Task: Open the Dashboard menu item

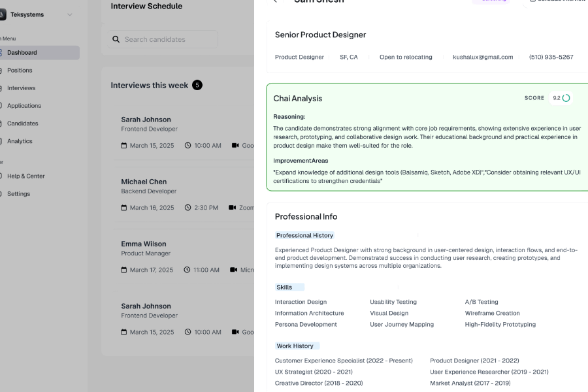Action: click(22, 52)
